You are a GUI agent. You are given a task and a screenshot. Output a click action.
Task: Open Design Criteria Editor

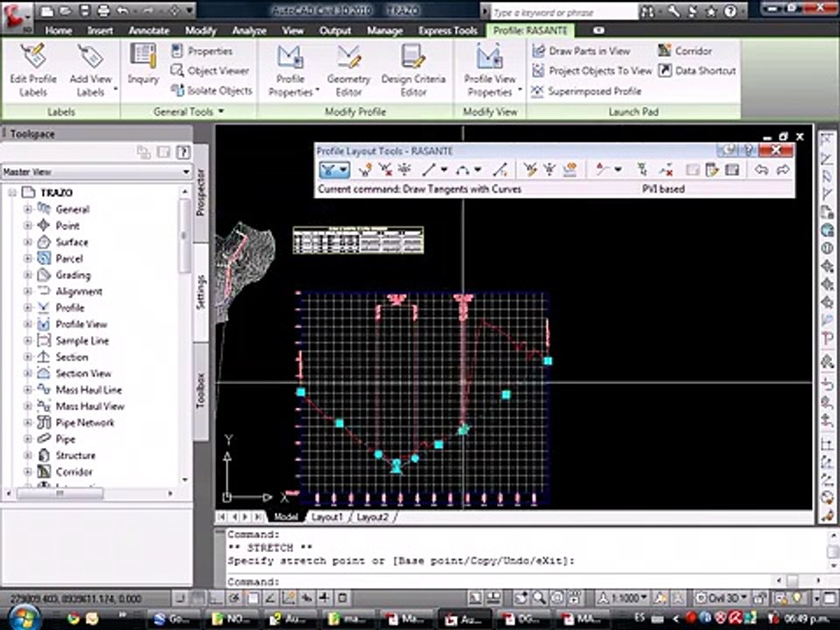tap(413, 71)
